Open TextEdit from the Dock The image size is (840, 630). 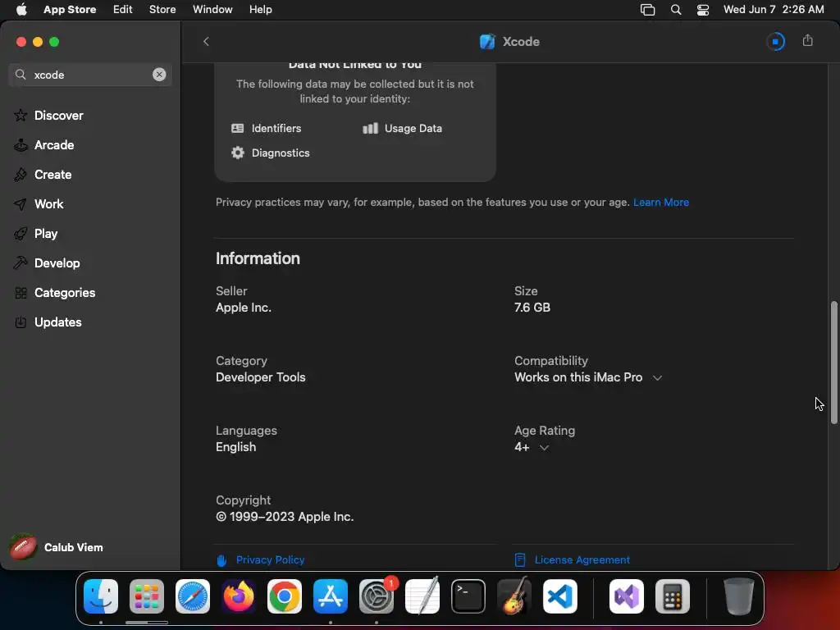point(422,596)
